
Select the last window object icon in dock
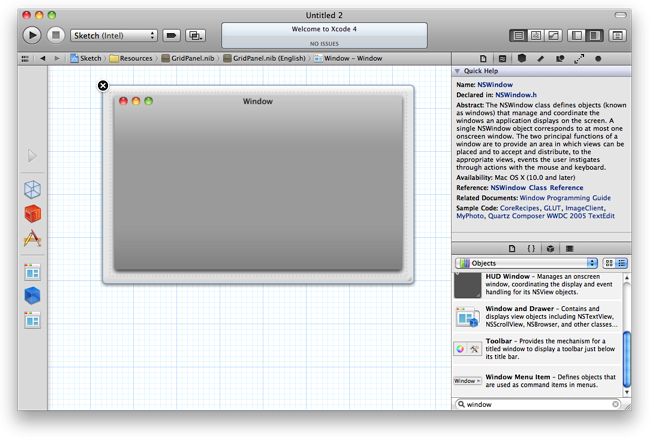click(x=32, y=320)
